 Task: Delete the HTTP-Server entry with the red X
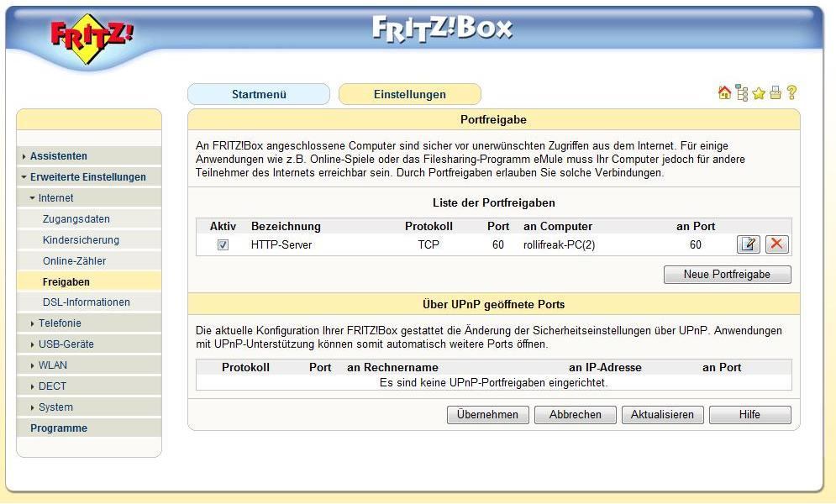coord(777,244)
